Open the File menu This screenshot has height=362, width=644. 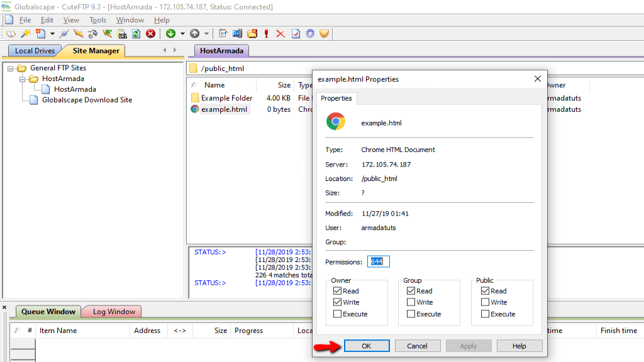click(x=25, y=20)
